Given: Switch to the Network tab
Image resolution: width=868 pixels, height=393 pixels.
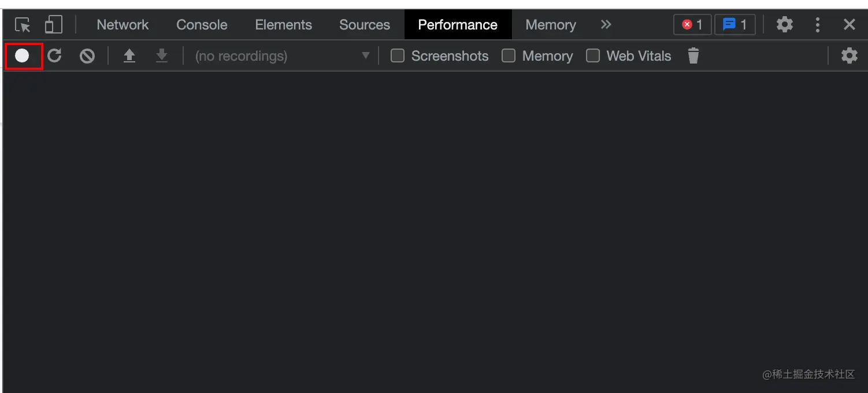Looking at the screenshot, I should pos(123,25).
